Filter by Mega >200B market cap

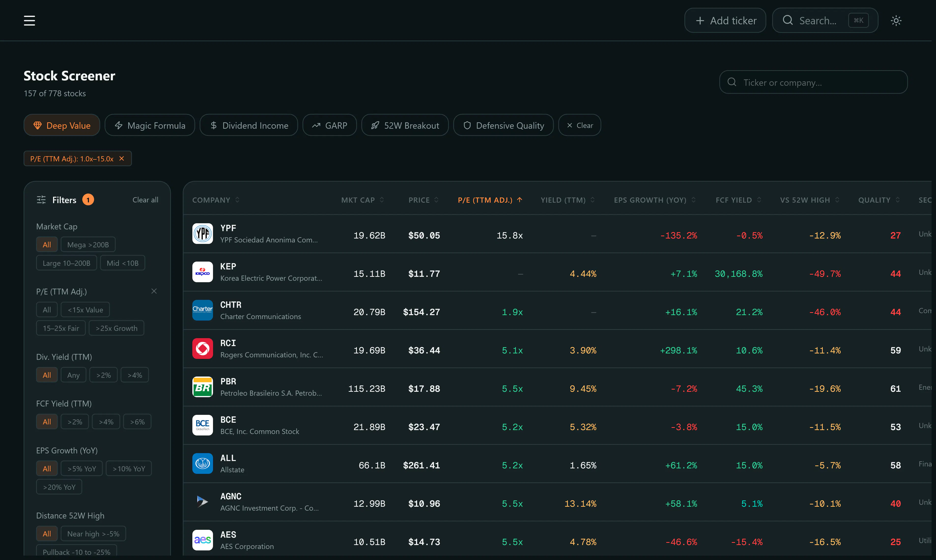click(88, 245)
